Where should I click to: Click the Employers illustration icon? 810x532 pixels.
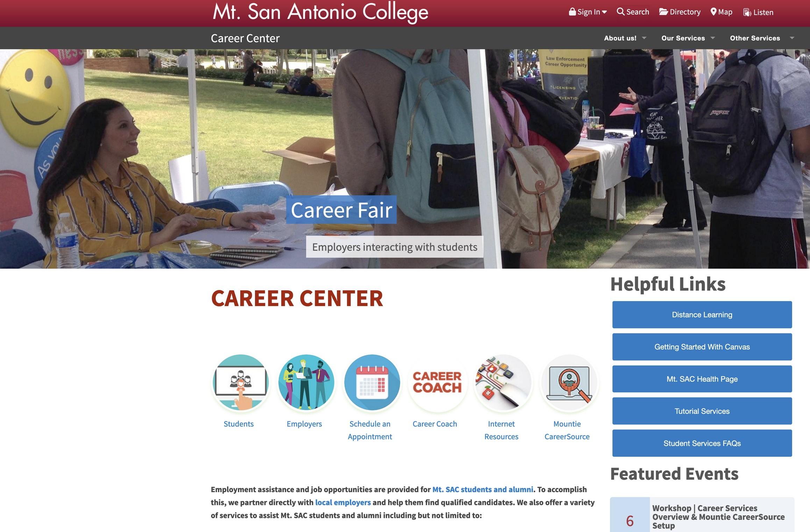tap(306, 382)
